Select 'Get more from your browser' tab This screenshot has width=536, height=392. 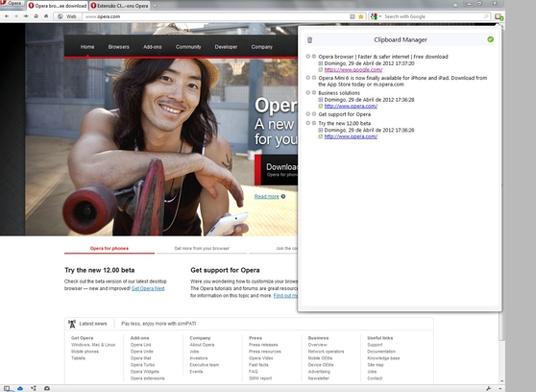click(202, 249)
